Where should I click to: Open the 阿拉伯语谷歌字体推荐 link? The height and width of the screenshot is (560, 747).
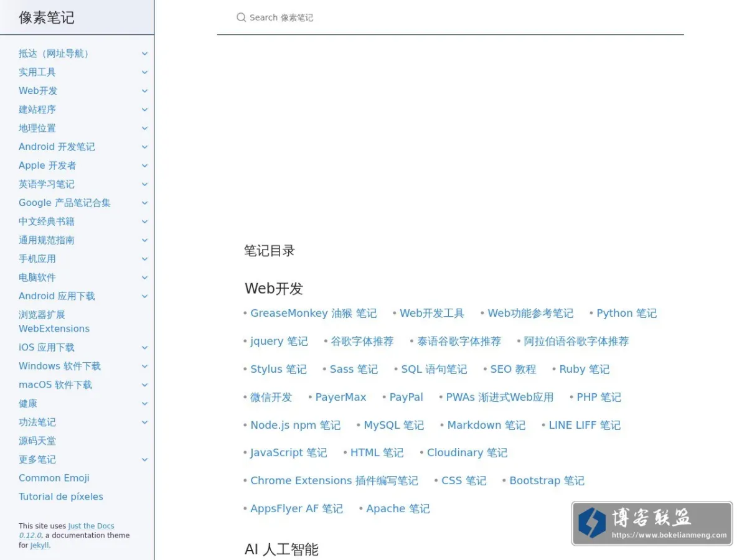tap(576, 341)
